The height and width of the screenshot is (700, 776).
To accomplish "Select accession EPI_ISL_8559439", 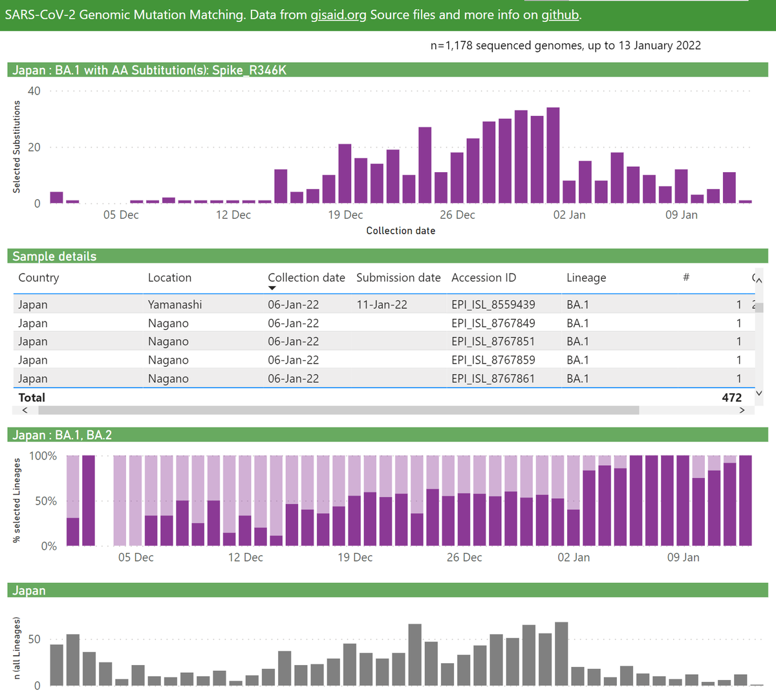I will click(493, 304).
